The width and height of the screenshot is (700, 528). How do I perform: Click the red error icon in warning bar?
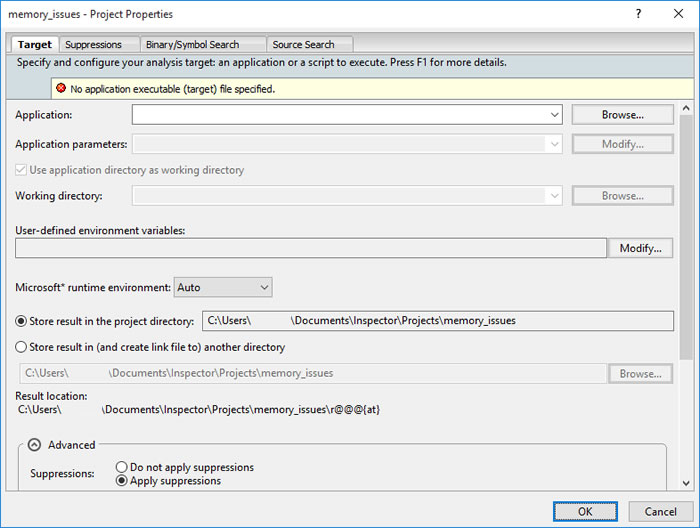click(x=60, y=89)
